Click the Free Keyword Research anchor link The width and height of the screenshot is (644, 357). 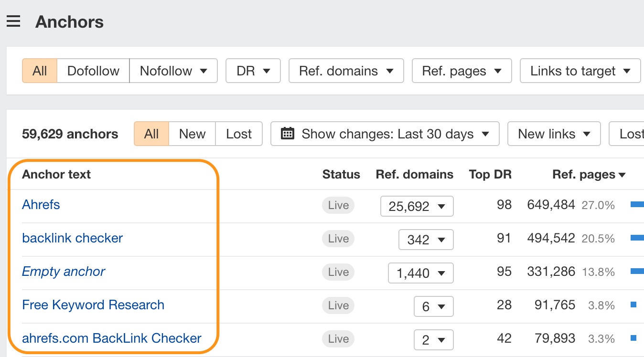[93, 305]
